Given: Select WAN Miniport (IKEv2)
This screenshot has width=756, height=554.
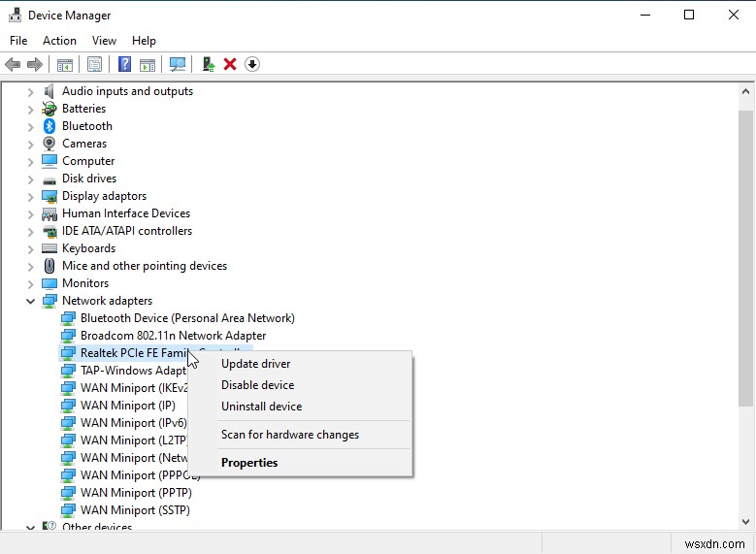Looking at the screenshot, I should (134, 388).
